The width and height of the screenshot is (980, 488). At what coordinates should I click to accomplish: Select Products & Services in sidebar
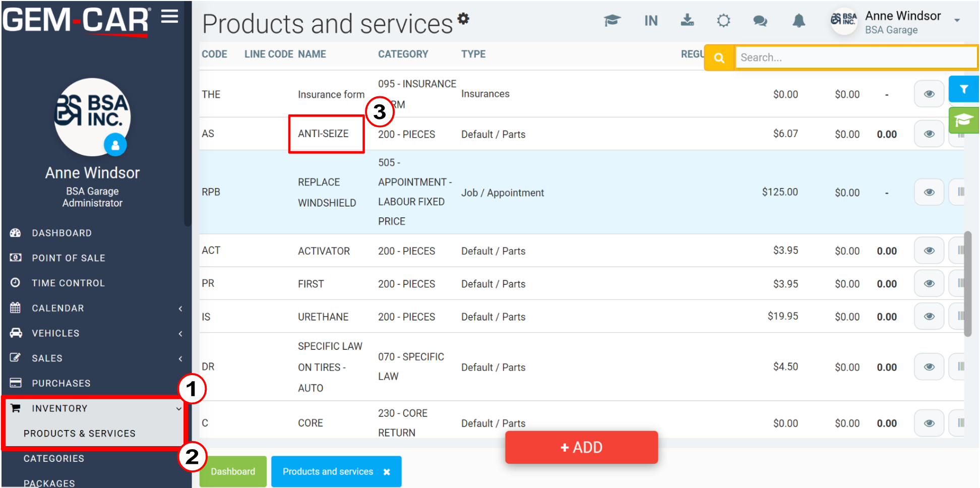(x=80, y=434)
